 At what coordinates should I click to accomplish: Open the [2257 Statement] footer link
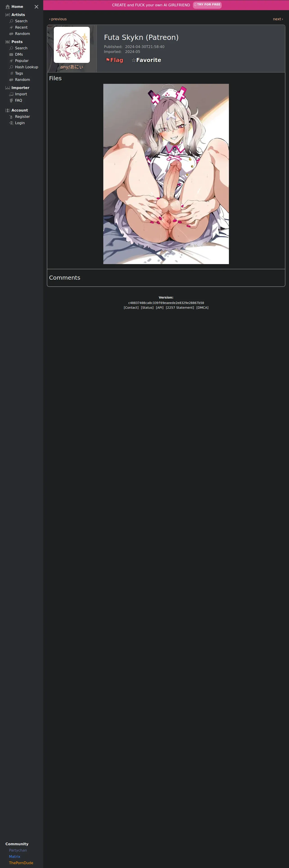tap(180, 308)
